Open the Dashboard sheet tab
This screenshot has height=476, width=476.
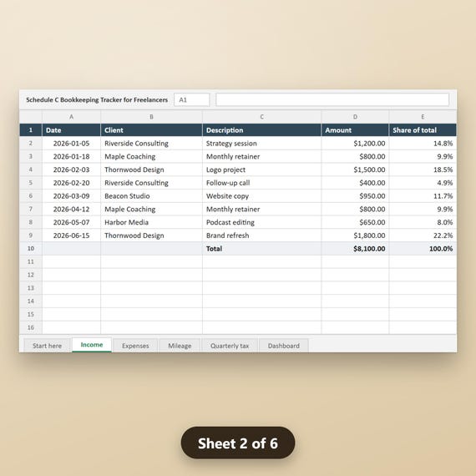coord(284,346)
